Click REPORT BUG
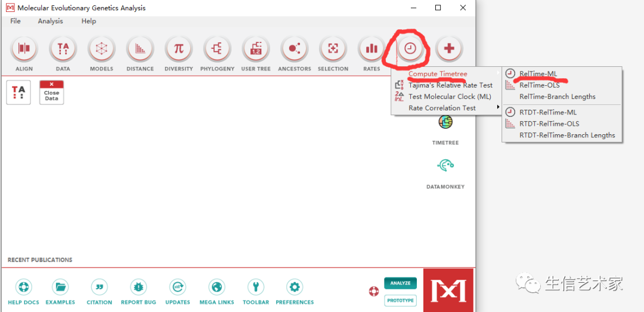The image size is (644, 312). pyautogui.click(x=138, y=292)
